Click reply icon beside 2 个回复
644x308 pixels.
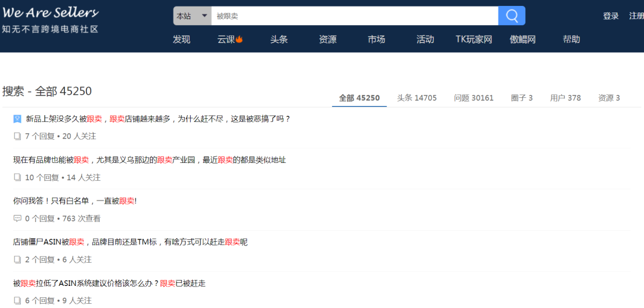pyautogui.click(x=17, y=260)
